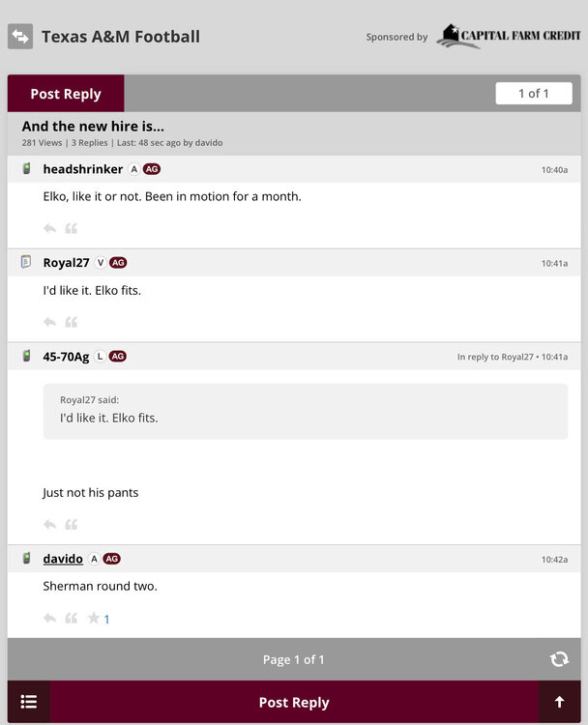Quote Royal27's Elko fits post
Image resolution: width=588 pixels, height=725 pixels.
71,322
